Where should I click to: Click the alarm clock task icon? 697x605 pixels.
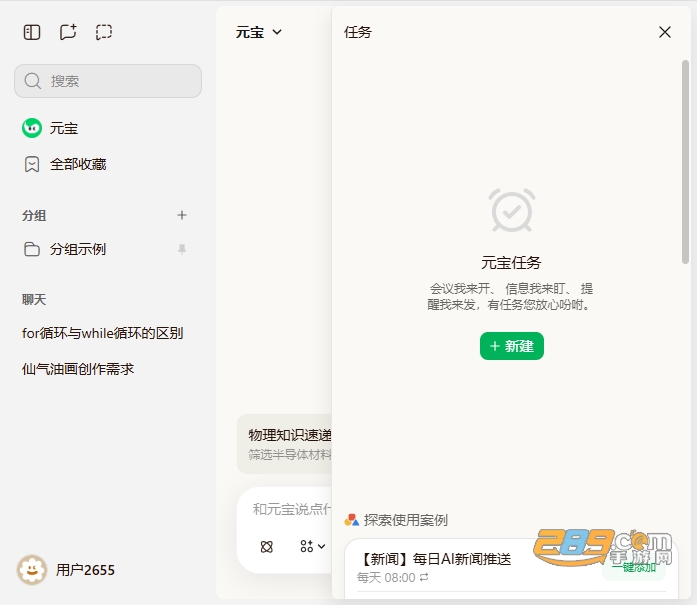(512, 210)
